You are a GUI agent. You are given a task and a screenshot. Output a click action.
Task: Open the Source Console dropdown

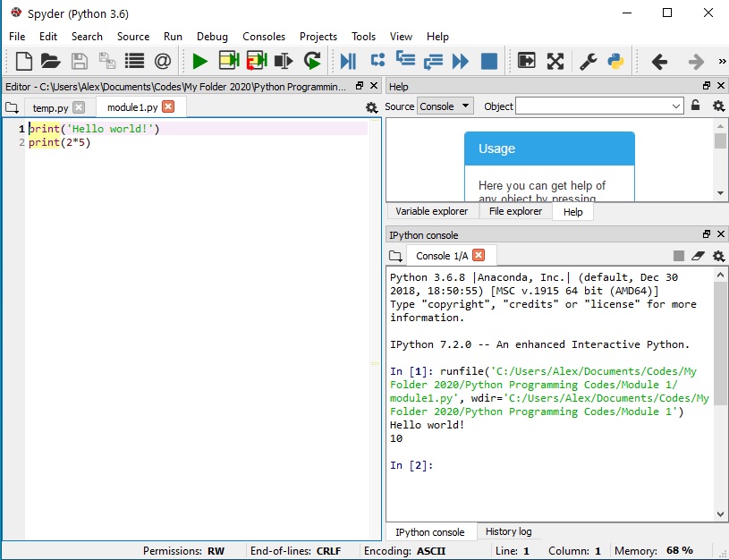point(445,106)
